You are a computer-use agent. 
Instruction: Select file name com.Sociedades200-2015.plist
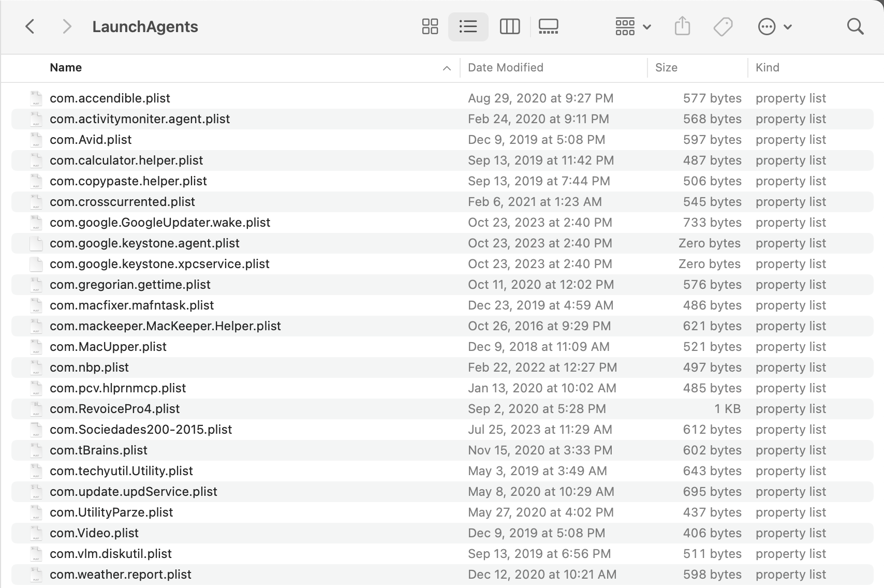tap(141, 430)
